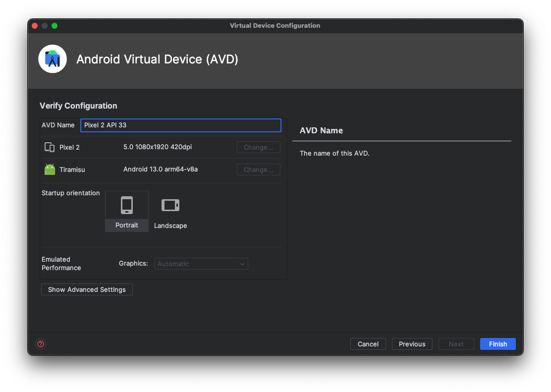Click the 'Pixel 2' device name text

pyautogui.click(x=69, y=147)
